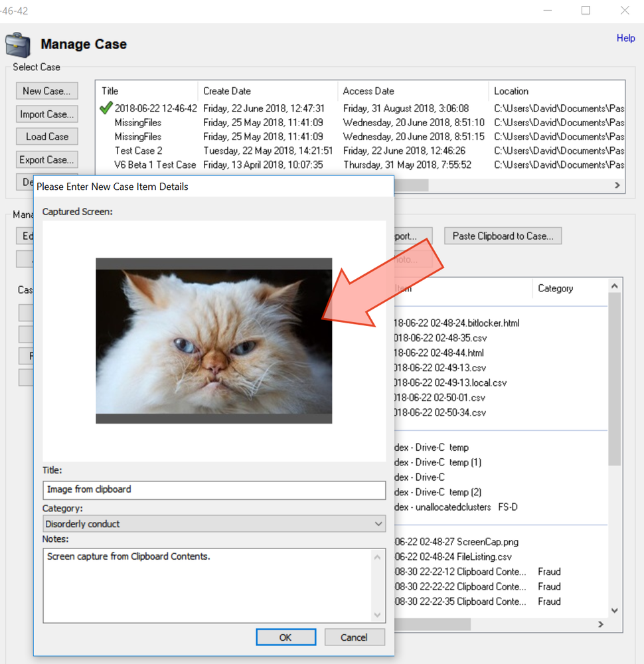Image resolution: width=644 pixels, height=664 pixels.
Task: Select the V6 Beta 1 Test Case row
Action: pos(362,165)
